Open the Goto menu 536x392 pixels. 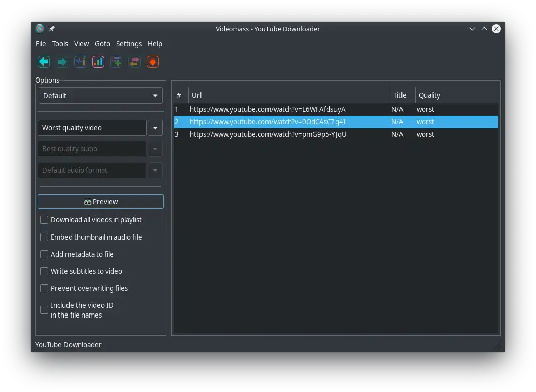(x=102, y=44)
